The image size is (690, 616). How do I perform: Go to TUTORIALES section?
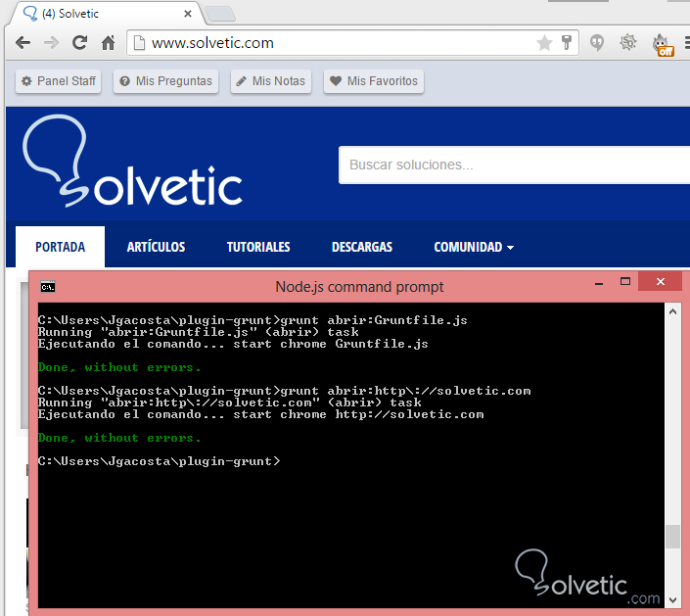(258, 247)
